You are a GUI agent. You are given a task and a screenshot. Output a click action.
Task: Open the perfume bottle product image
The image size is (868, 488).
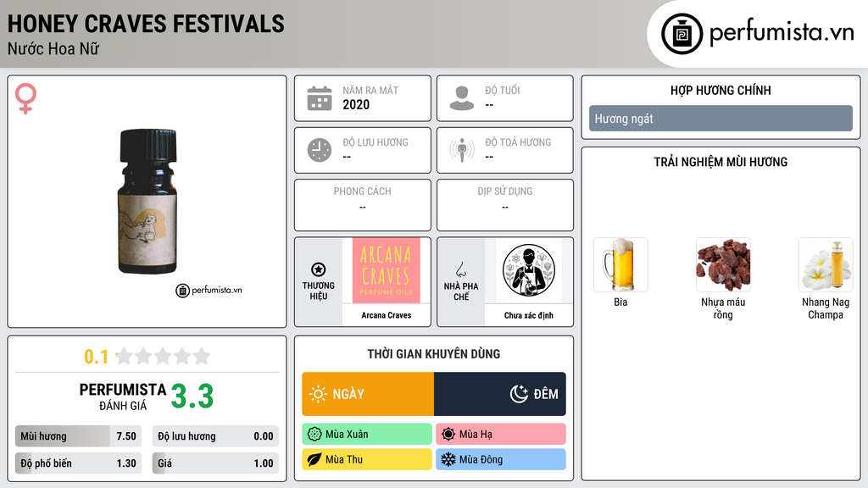pos(147,202)
